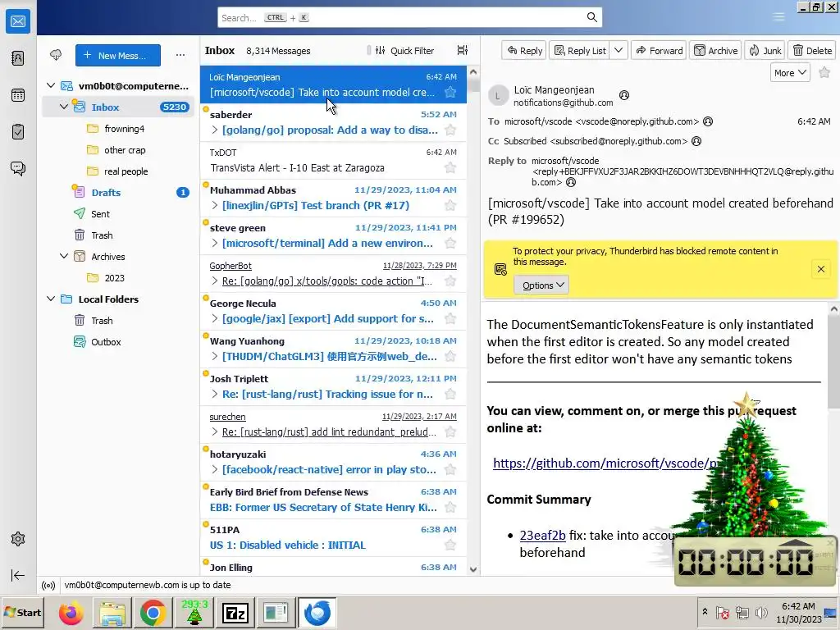Screen dimensions: 840x630
Task: Open the Drafts folder
Action: [x=106, y=192]
